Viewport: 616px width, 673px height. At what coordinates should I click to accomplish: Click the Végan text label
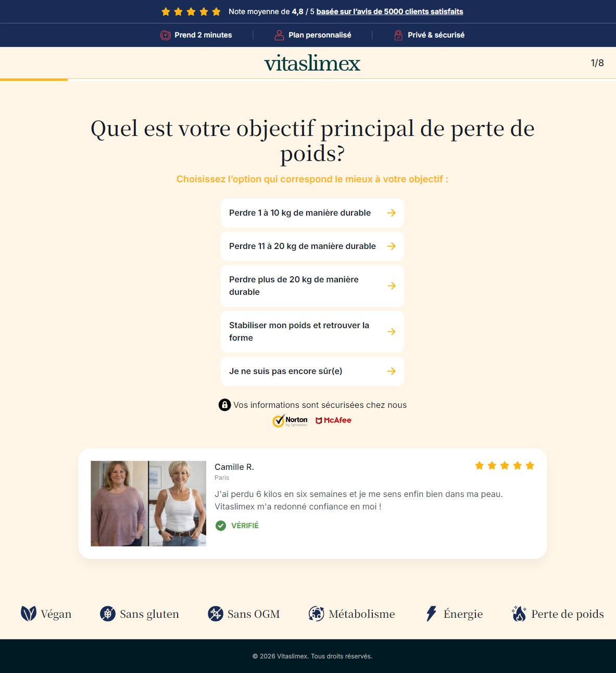[56, 614]
